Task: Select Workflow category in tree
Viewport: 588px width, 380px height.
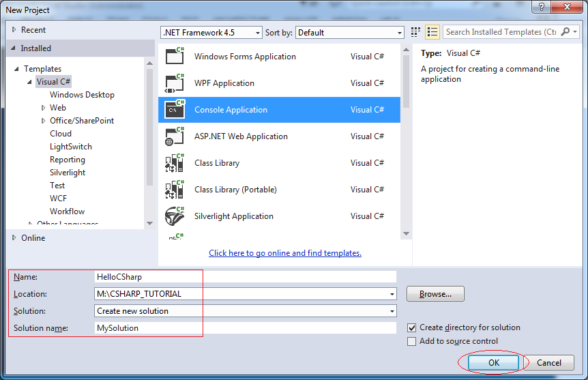Action: coord(67,211)
